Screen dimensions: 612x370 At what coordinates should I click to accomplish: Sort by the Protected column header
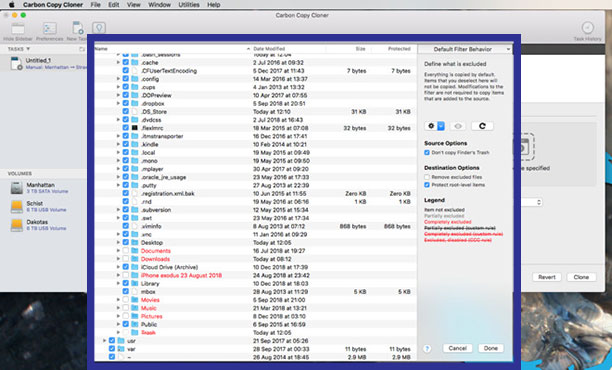[x=399, y=49]
